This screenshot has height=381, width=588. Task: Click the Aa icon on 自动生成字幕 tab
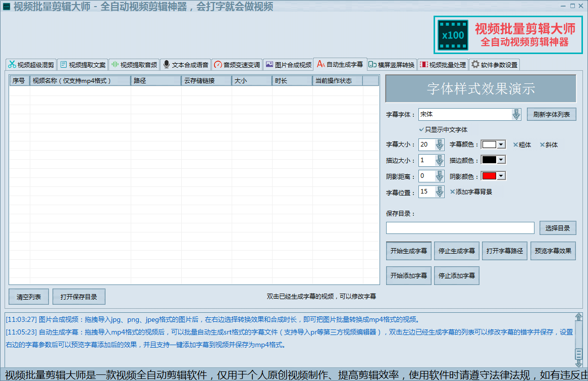[x=320, y=64]
